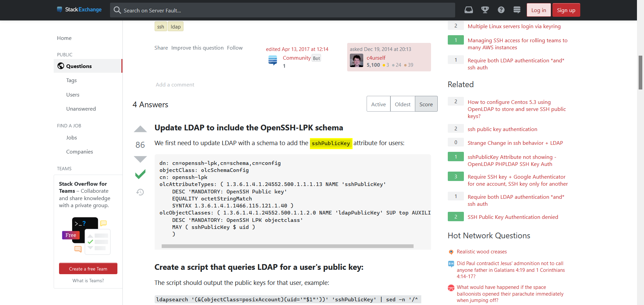Select the Score sort option

pos(426,104)
